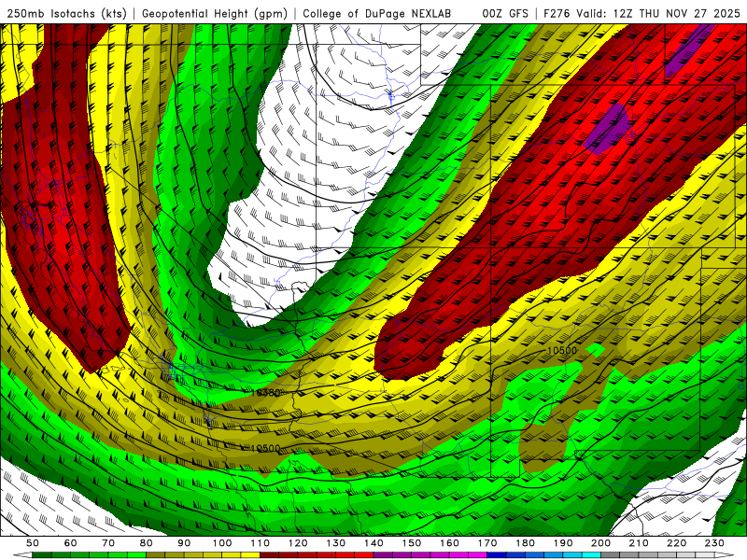Click the legend value 150
Screen dimensions: 747x560
[412, 543]
